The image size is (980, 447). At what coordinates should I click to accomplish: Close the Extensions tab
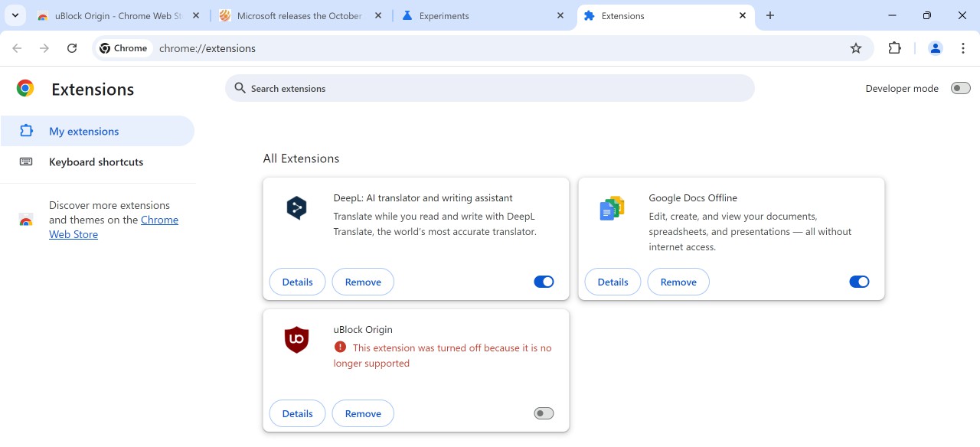click(x=743, y=15)
